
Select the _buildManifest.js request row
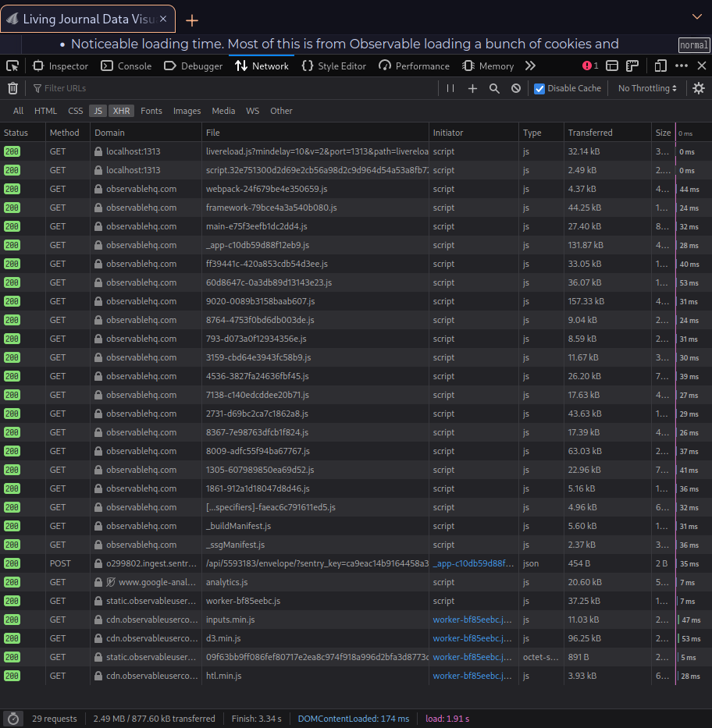click(x=356, y=526)
